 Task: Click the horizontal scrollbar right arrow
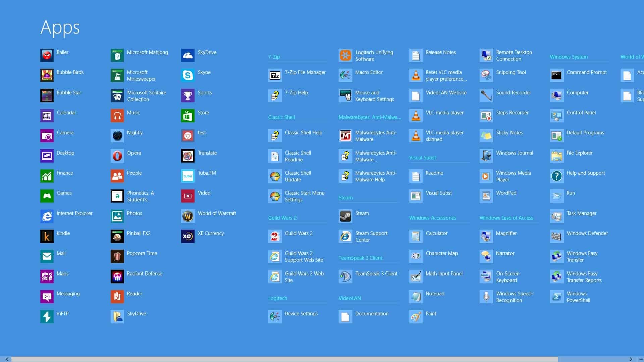point(631,359)
